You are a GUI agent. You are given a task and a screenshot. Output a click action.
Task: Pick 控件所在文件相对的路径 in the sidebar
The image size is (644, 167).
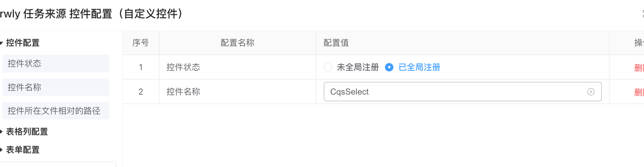[x=56, y=111]
